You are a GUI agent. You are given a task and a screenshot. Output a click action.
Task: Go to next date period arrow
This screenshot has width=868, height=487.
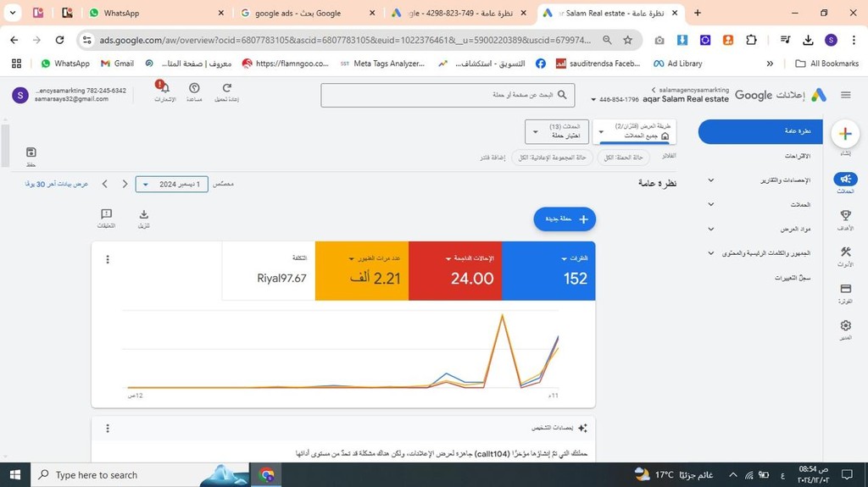coord(125,185)
